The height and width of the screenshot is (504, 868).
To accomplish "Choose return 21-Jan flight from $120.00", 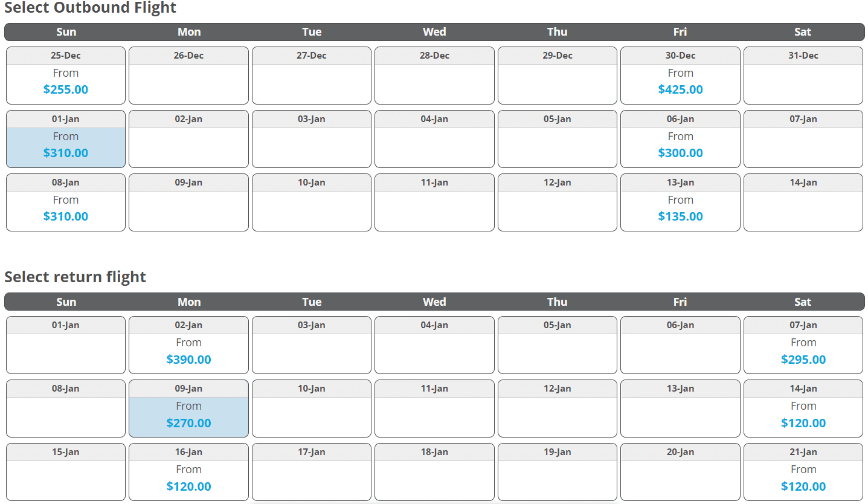I will tap(803, 479).
